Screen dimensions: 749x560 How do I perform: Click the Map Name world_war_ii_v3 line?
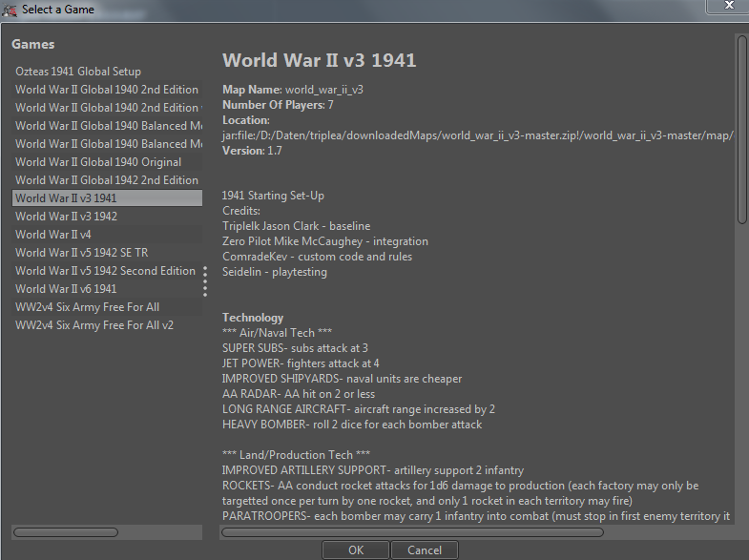(x=292, y=90)
